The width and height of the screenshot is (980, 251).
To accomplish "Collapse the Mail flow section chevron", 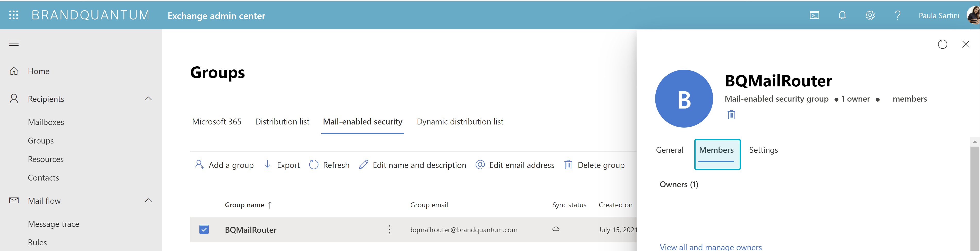I will pos(148,201).
